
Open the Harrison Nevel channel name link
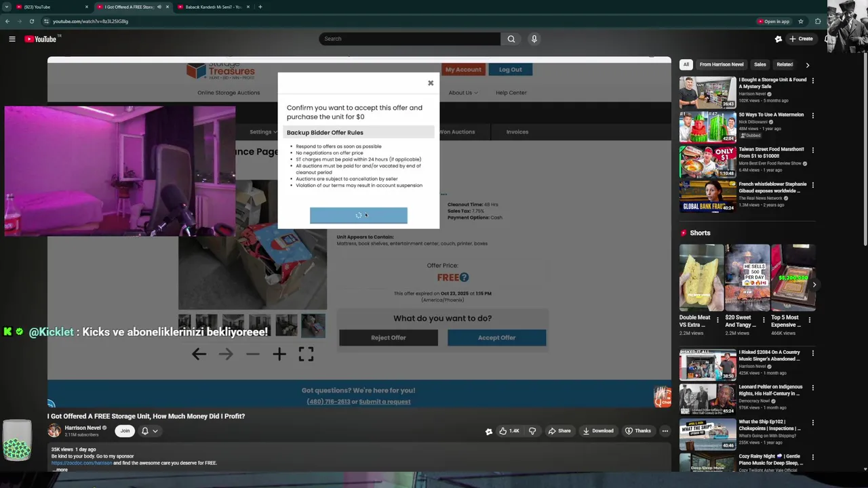(x=83, y=428)
